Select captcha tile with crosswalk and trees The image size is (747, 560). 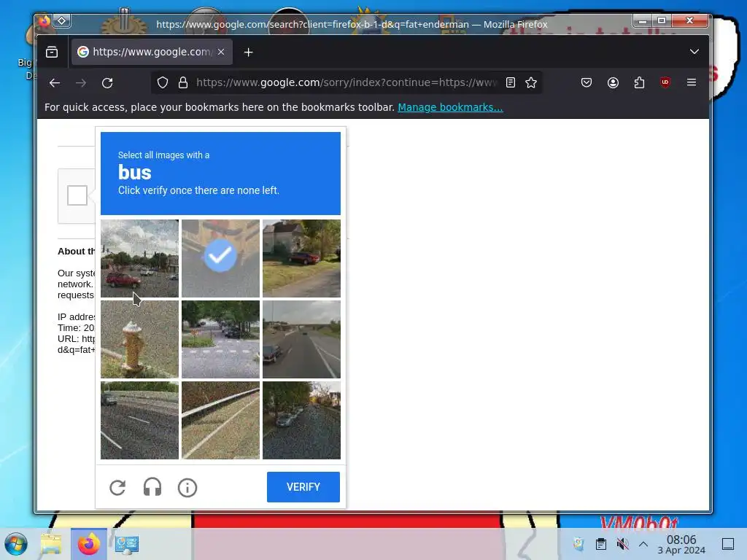[x=220, y=340]
